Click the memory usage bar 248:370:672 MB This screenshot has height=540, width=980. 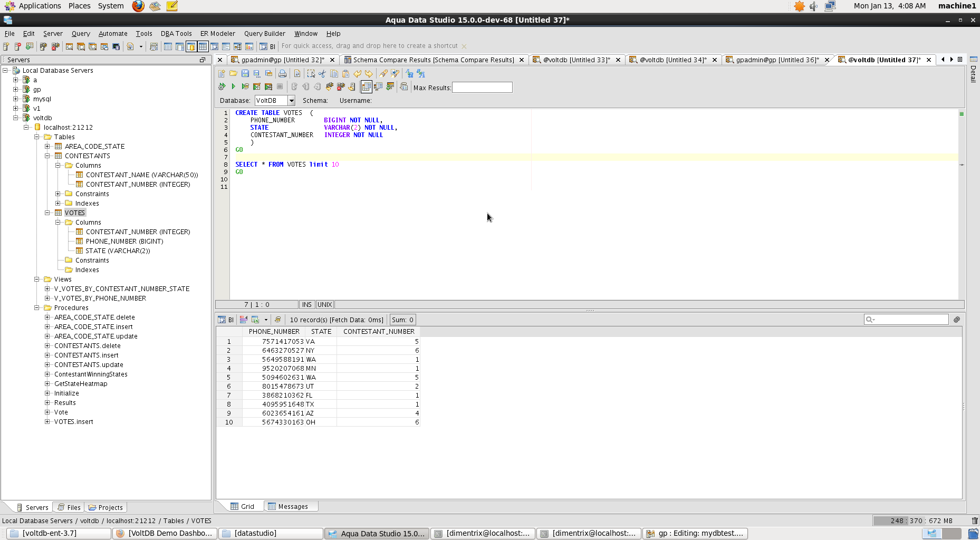coord(921,520)
